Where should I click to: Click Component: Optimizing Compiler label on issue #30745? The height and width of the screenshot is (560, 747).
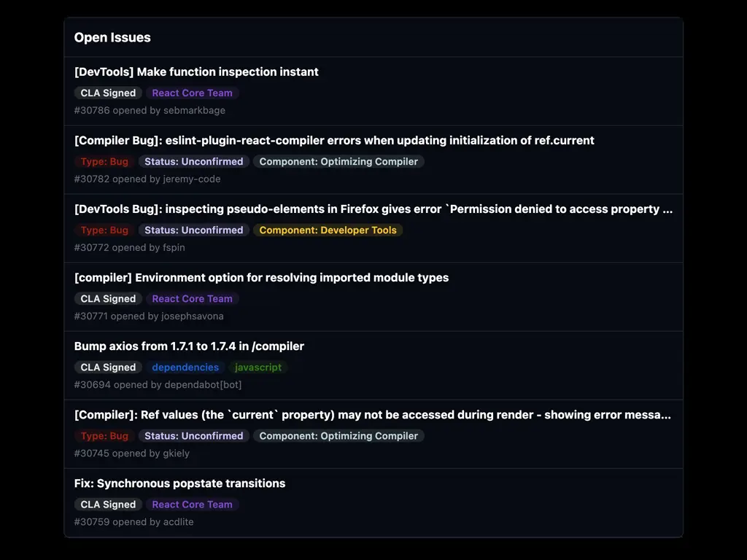338,436
